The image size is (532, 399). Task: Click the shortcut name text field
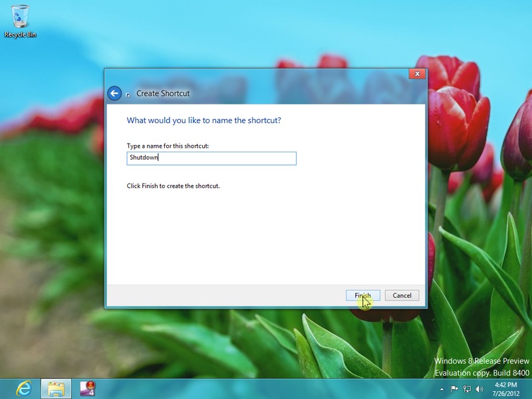point(211,158)
